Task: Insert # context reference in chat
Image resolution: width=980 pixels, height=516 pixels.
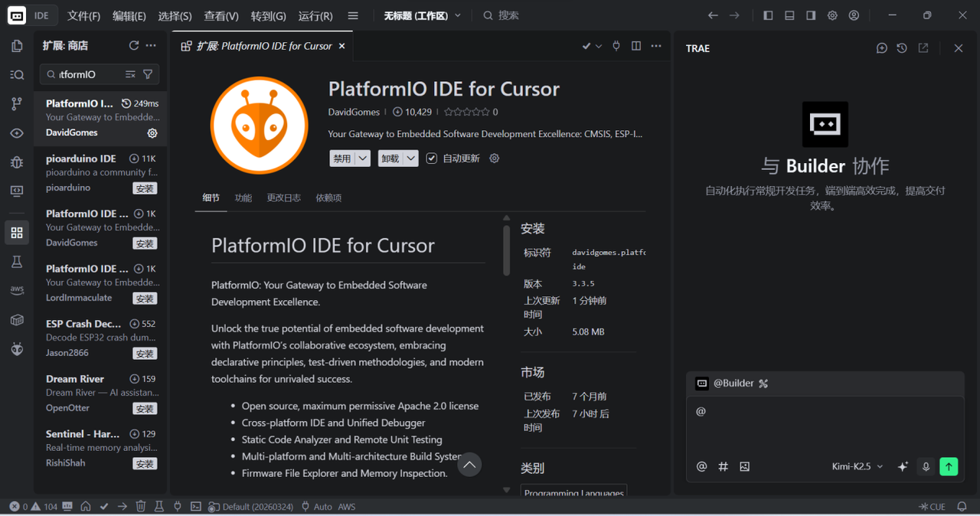Action: 723,466
